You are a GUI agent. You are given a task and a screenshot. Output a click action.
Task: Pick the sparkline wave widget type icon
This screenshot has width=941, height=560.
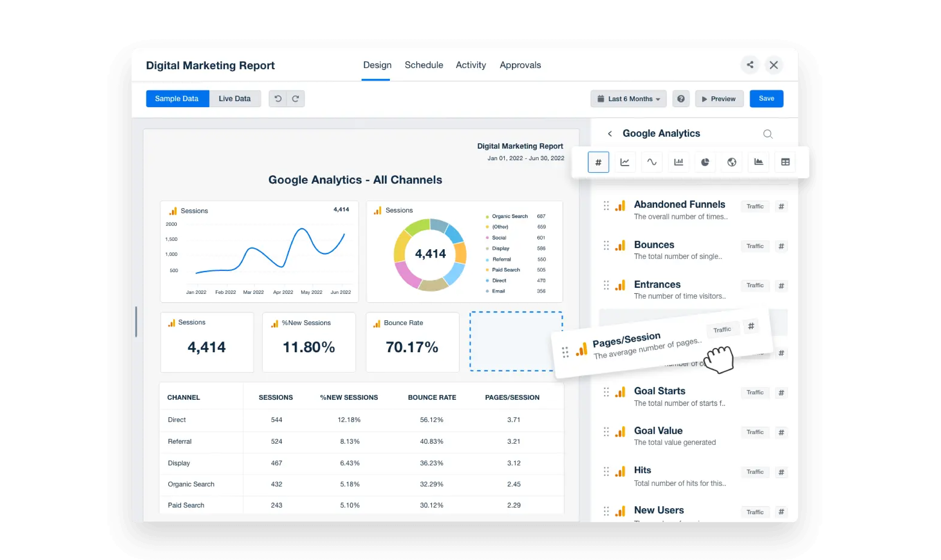coord(652,162)
